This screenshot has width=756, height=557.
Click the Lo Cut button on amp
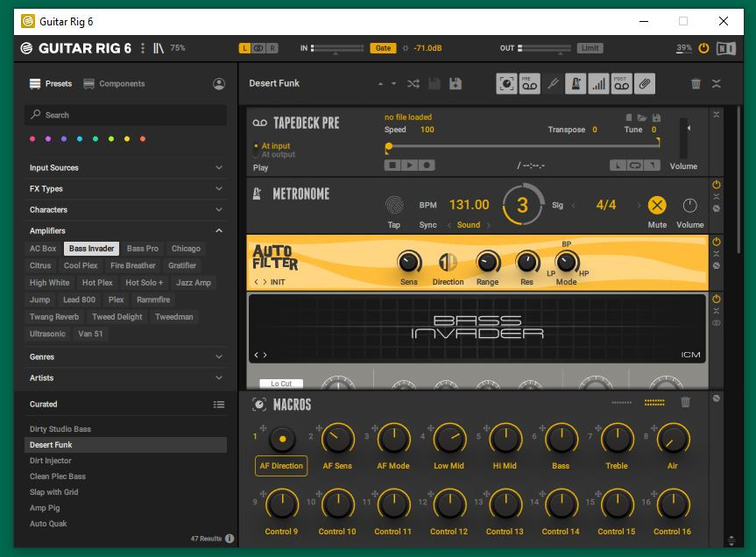coord(281,384)
